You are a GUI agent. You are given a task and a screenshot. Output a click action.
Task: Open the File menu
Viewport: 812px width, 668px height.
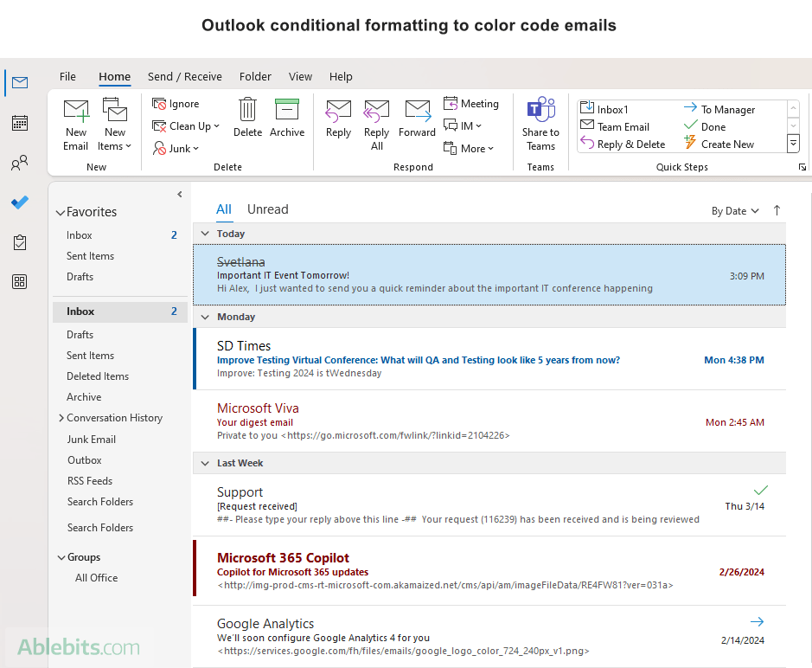tap(67, 77)
